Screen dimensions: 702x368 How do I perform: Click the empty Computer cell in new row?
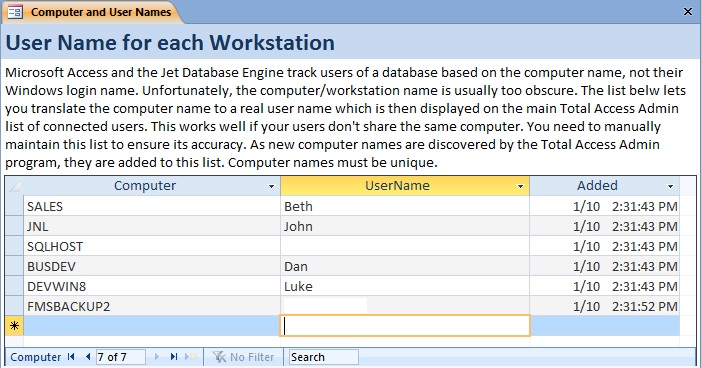pos(151,325)
